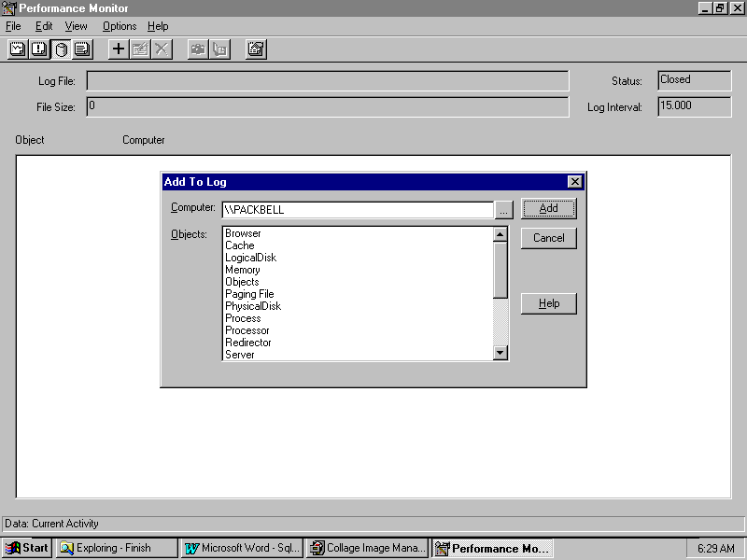747x560 pixels.
Task: Open the File menu
Action: (13, 26)
